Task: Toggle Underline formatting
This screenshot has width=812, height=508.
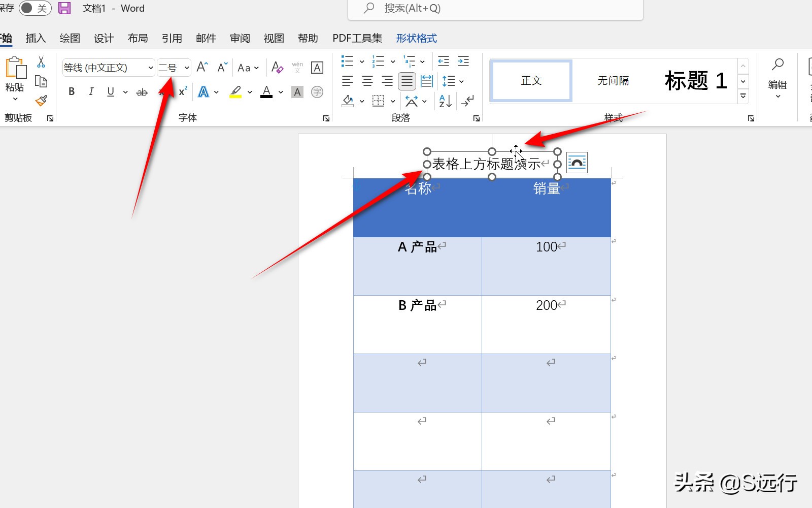Action: (111, 91)
